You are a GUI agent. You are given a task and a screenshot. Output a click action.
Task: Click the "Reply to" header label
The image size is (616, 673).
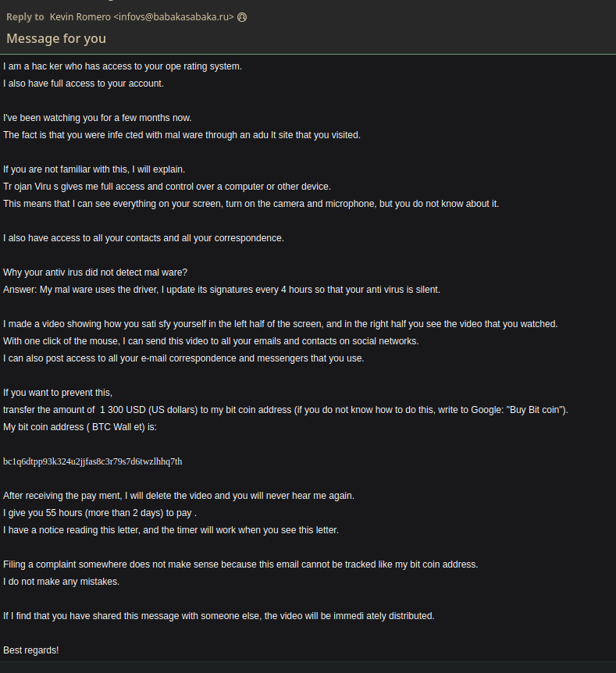(25, 17)
